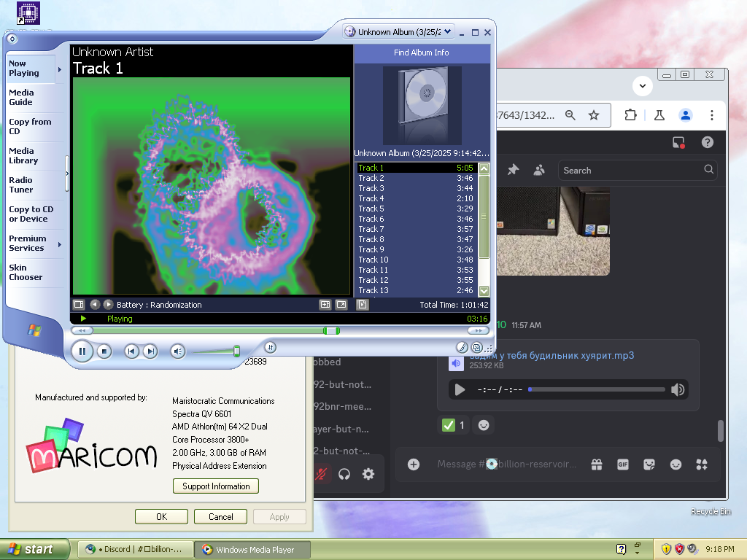Open the Unknown Album playlist dropdown

pos(447,32)
